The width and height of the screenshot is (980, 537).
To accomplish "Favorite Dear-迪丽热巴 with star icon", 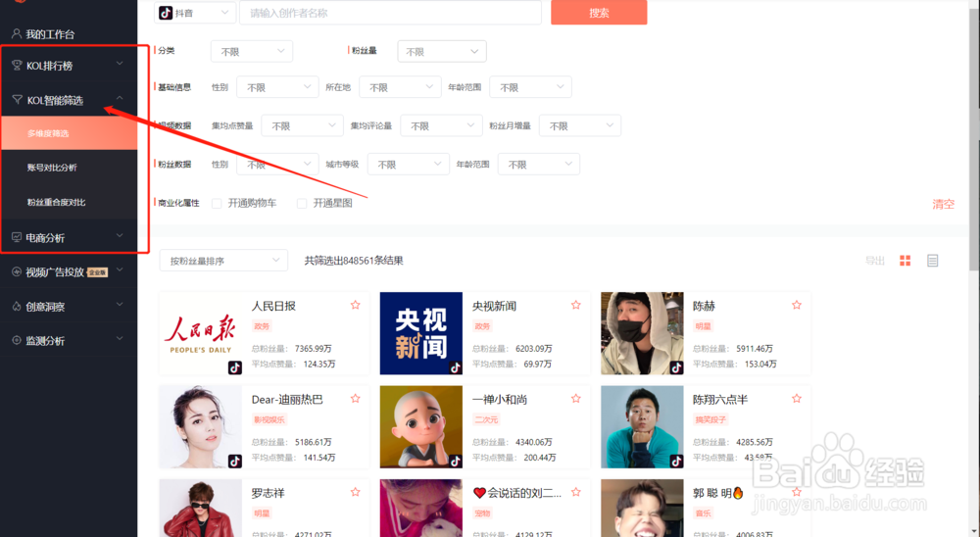I will (355, 398).
